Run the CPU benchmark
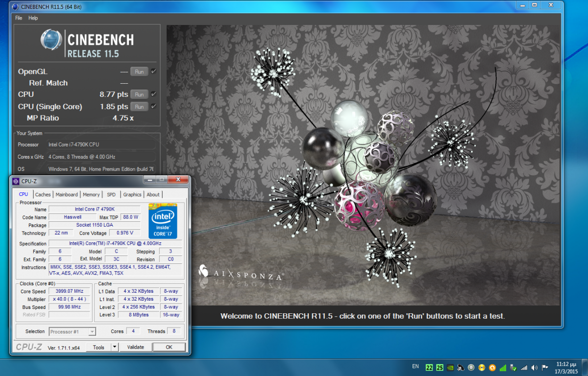 (139, 94)
